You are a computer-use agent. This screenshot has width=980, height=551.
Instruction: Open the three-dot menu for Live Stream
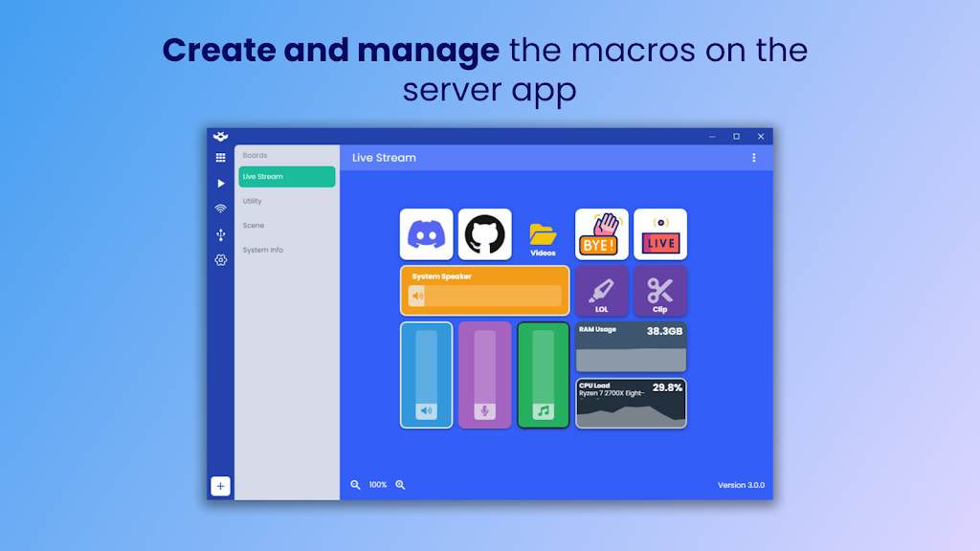click(754, 158)
